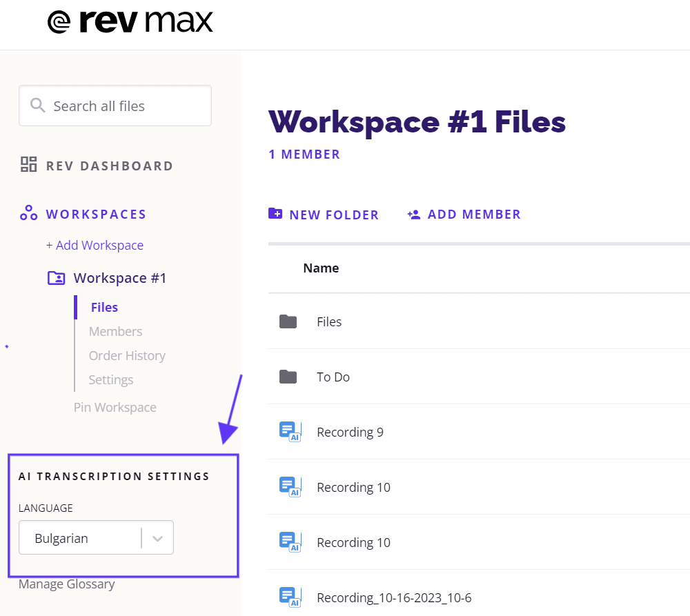The height and width of the screenshot is (616, 690).
Task: Open the Recording_10-16-2023_10-6 file
Action: pyautogui.click(x=394, y=597)
